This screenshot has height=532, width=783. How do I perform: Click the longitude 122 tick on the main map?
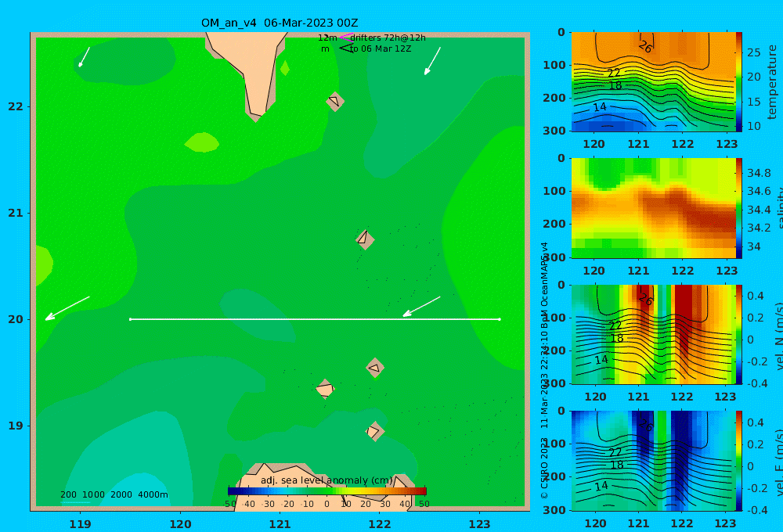click(380, 524)
